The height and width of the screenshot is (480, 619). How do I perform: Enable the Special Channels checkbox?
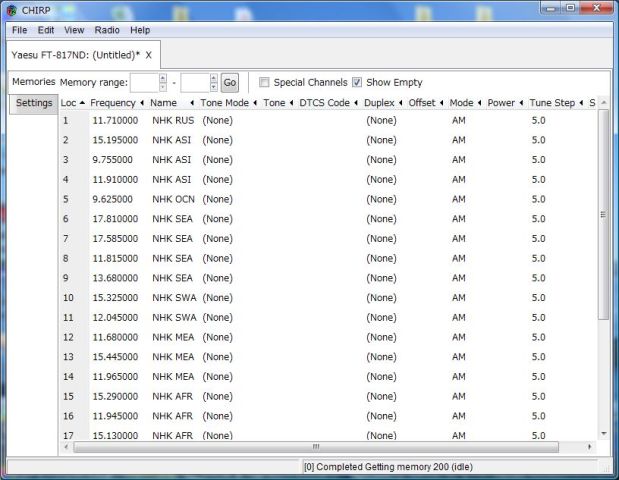pyautogui.click(x=264, y=82)
